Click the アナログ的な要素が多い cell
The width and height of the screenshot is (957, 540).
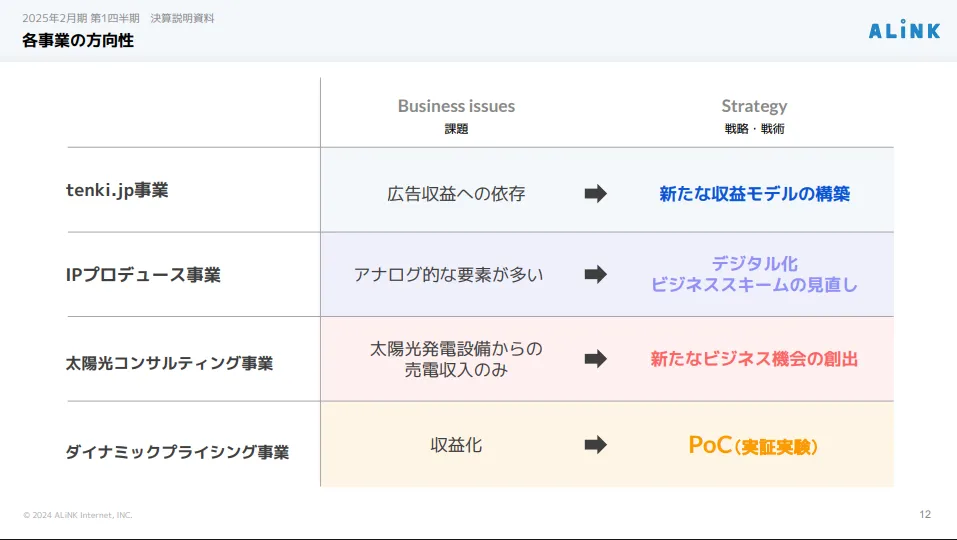point(449,275)
